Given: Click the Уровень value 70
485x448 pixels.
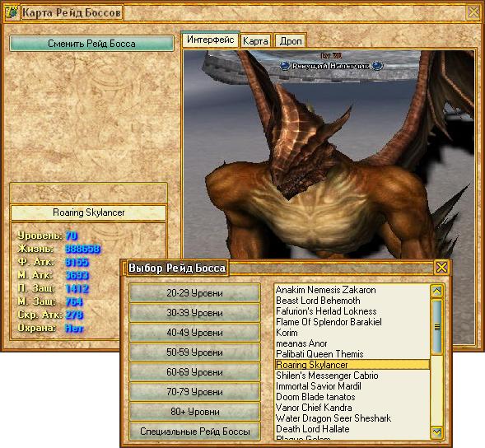Looking at the screenshot, I should tap(71, 236).
